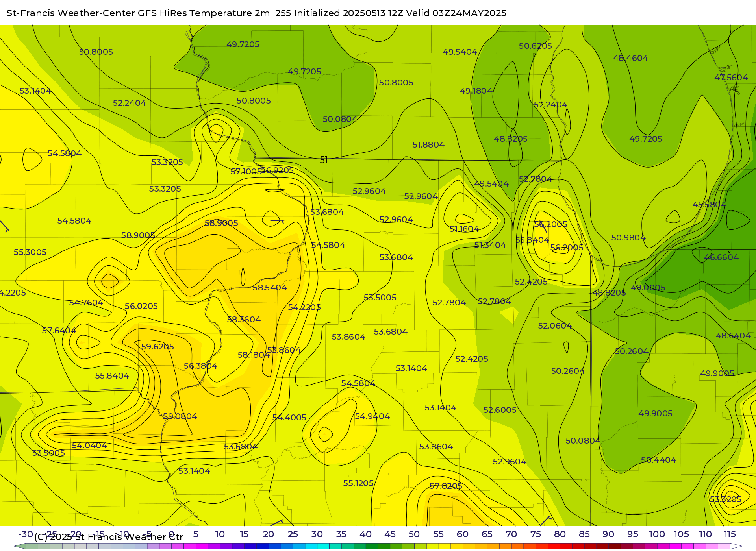This screenshot has width=756, height=551.
Task: Click the temperature reading 51.3404
Action: pos(490,245)
